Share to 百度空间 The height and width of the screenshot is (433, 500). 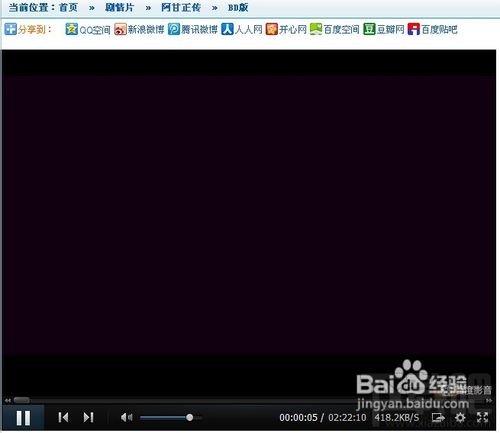click(335, 29)
